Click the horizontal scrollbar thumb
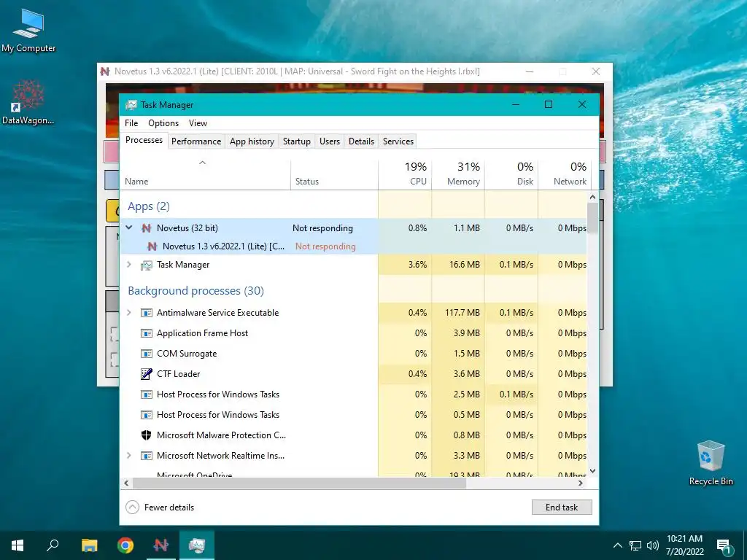The height and width of the screenshot is (560, 747). tap(299, 483)
